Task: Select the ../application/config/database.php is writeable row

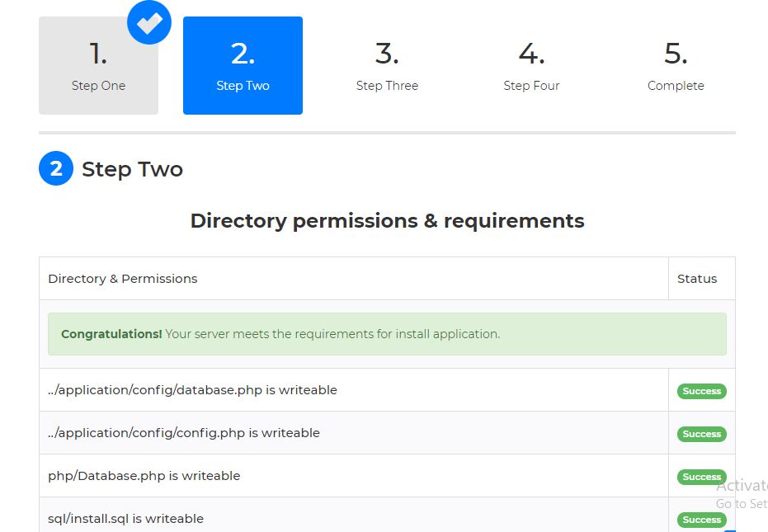Action: click(192, 390)
